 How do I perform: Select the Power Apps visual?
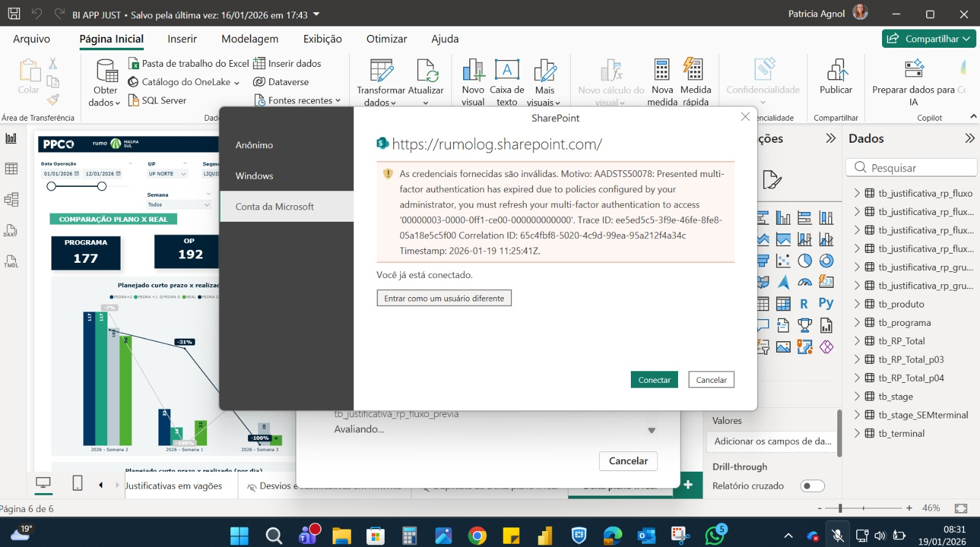(826, 347)
